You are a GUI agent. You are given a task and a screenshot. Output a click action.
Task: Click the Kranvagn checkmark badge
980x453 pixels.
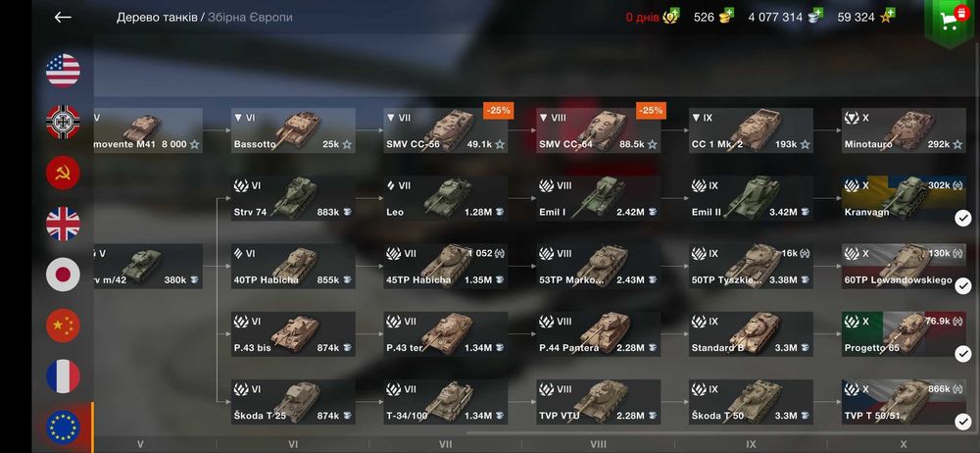coord(963,219)
